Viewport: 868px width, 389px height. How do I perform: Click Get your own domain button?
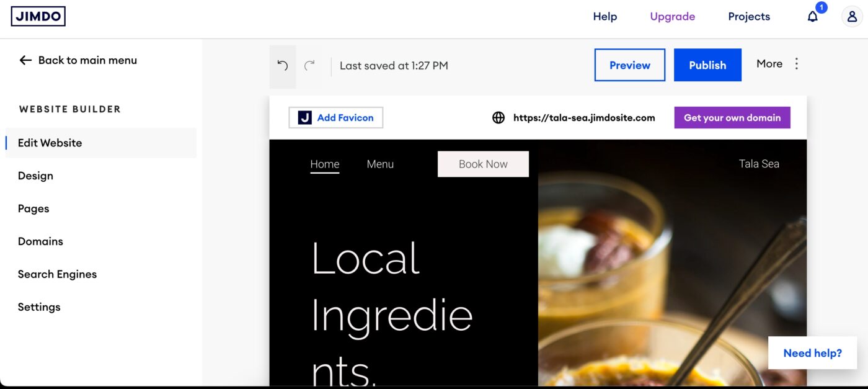click(732, 118)
